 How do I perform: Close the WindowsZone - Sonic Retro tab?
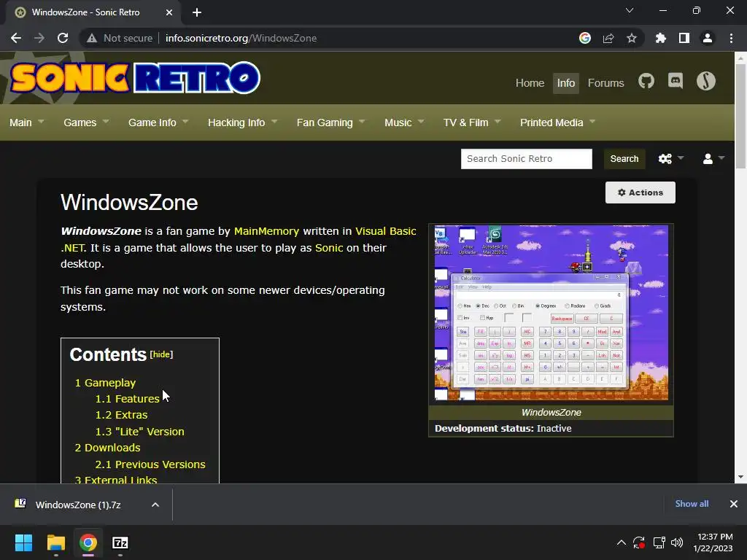[169, 12]
